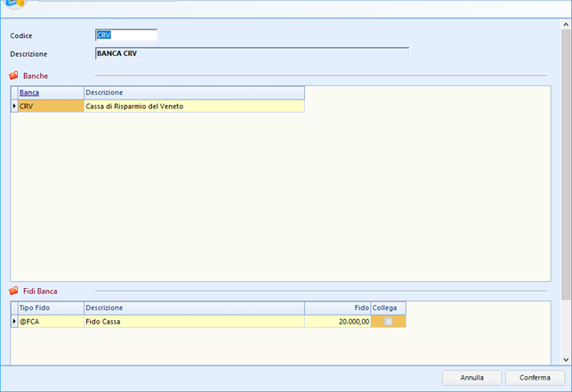This screenshot has width=572, height=392.
Task: Toggle the Collega checkbox for Fido Cassa
Action: 388,321
